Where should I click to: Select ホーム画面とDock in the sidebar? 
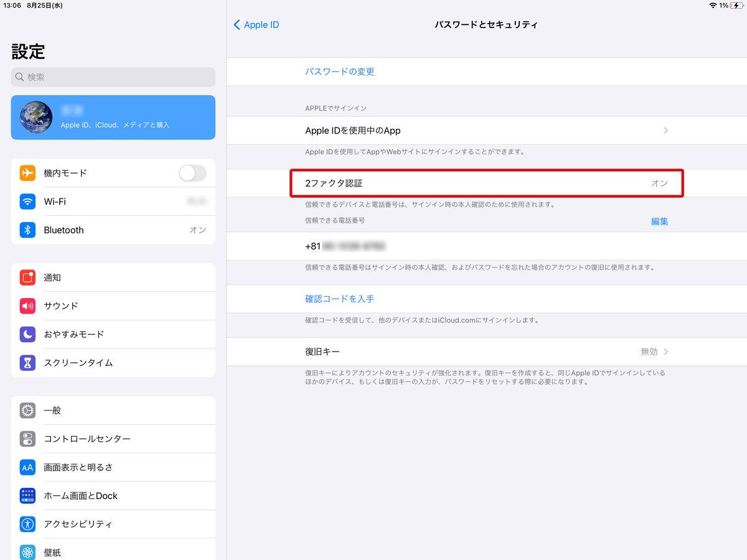coord(113,496)
